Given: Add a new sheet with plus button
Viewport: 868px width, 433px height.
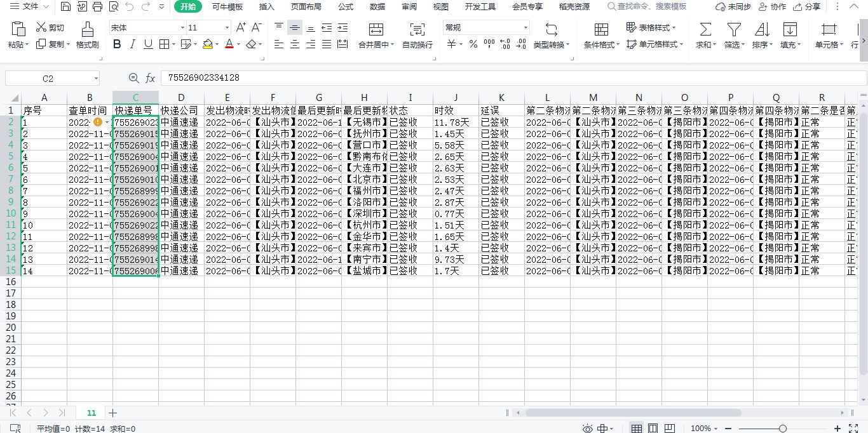Looking at the screenshot, I should point(113,413).
